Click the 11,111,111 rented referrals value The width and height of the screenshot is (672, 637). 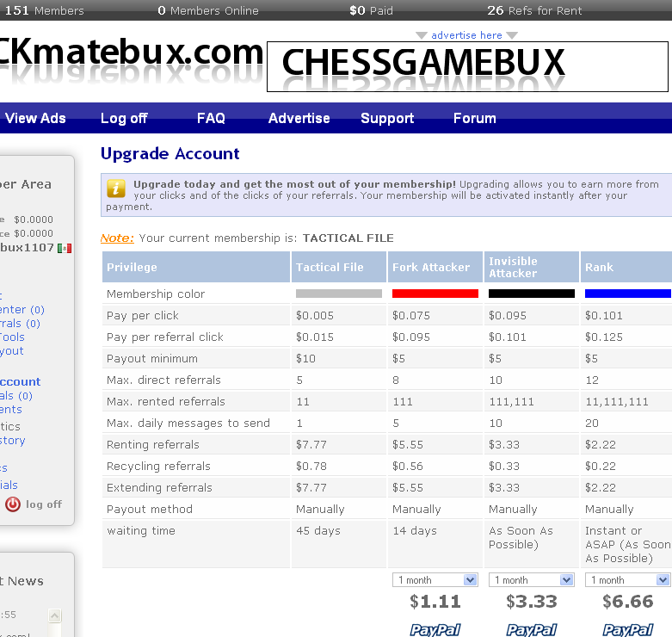tap(617, 402)
